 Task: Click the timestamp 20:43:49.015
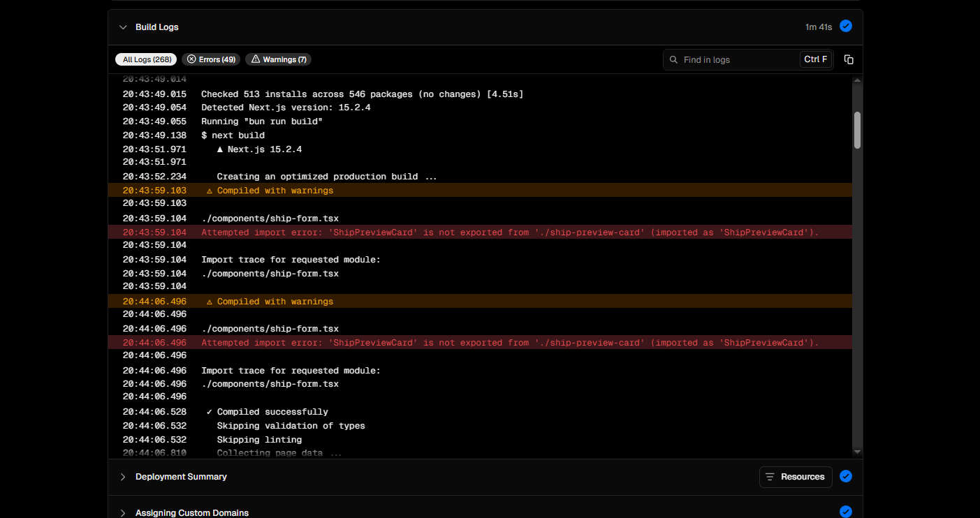tap(154, 94)
